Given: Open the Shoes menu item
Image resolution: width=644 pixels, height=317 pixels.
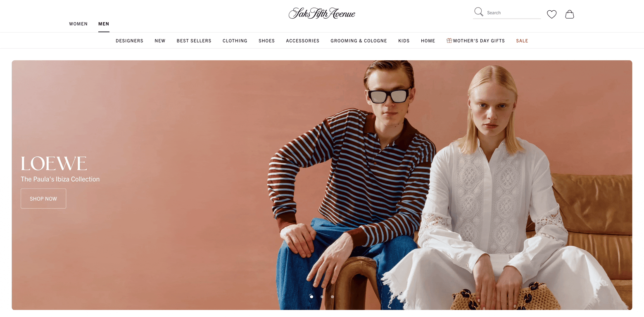Looking at the screenshot, I should point(266,41).
